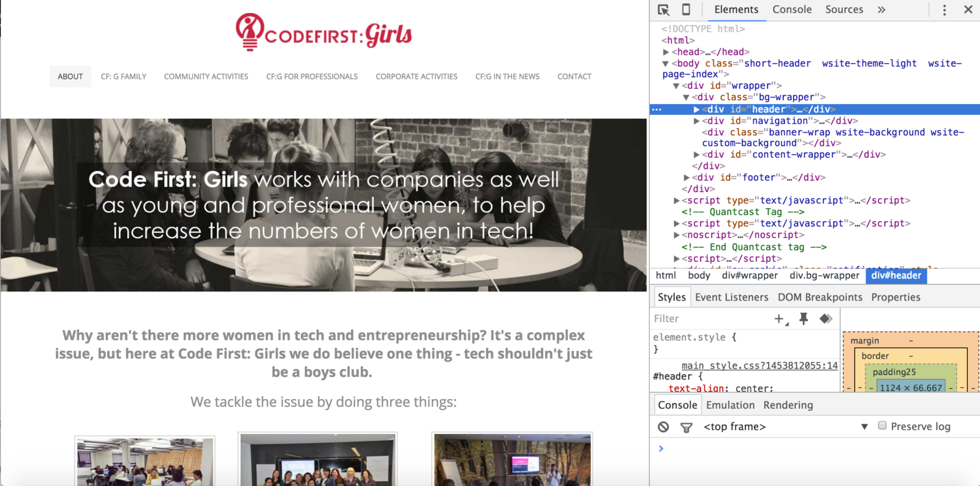Select body in the breadcrumb bar

tap(699, 275)
